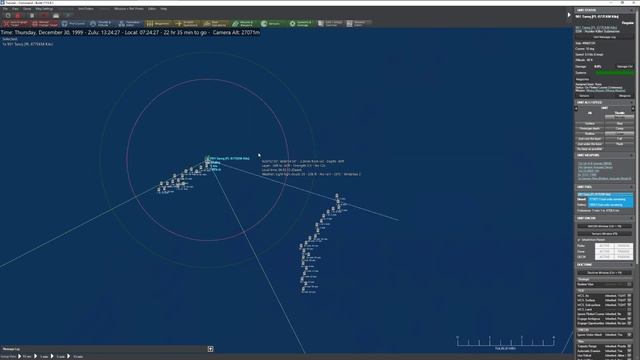Viewport: 640px width, 360px height.
Task: Click Unit Message Log button
Action: 604,37
